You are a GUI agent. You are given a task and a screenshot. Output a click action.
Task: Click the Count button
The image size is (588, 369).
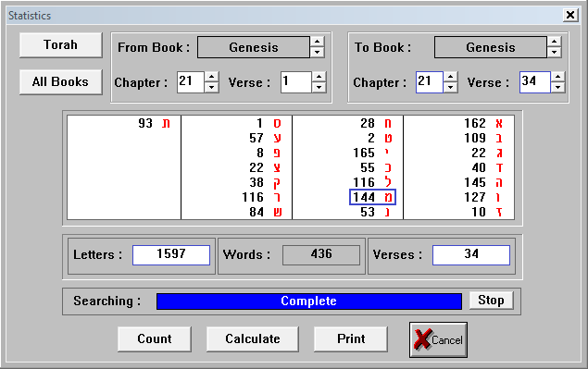point(155,339)
